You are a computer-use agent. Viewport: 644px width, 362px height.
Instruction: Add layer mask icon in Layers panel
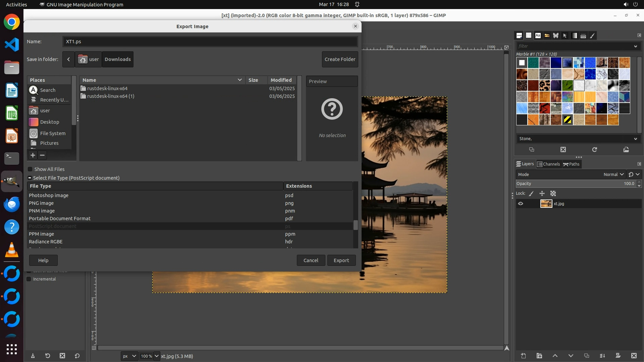[618, 356]
